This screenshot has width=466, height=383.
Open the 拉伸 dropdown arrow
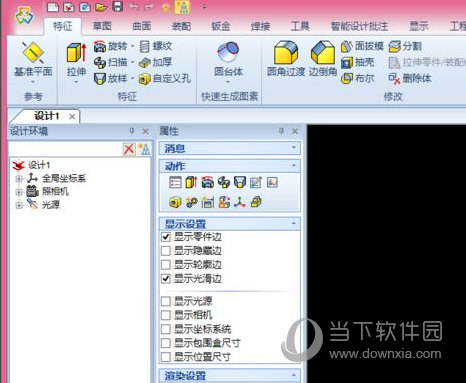pyautogui.click(x=76, y=82)
